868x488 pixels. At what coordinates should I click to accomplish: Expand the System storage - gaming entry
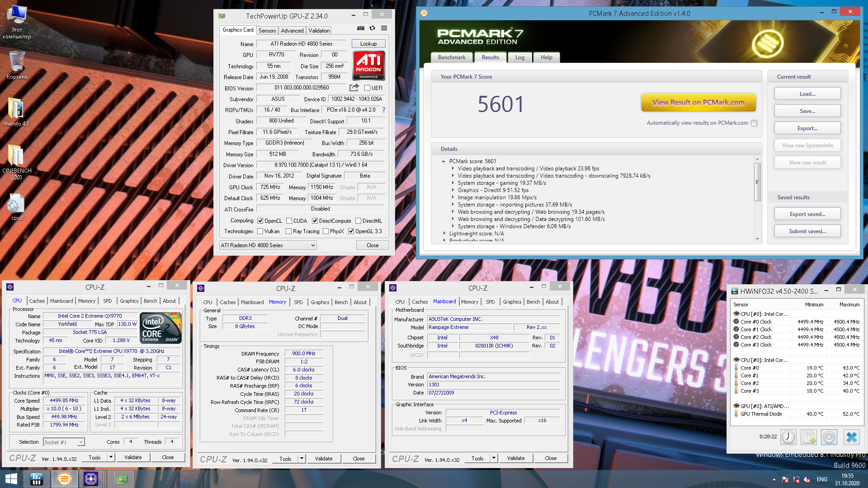point(453,183)
